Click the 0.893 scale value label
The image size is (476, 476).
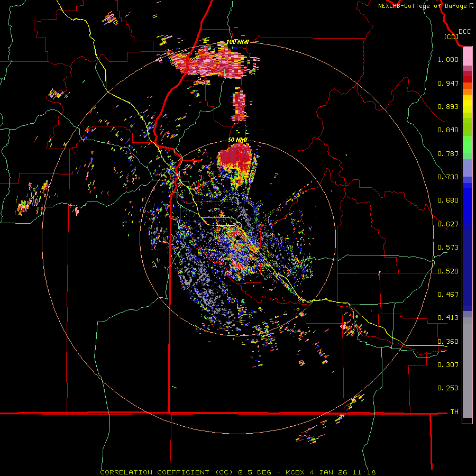click(448, 106)
